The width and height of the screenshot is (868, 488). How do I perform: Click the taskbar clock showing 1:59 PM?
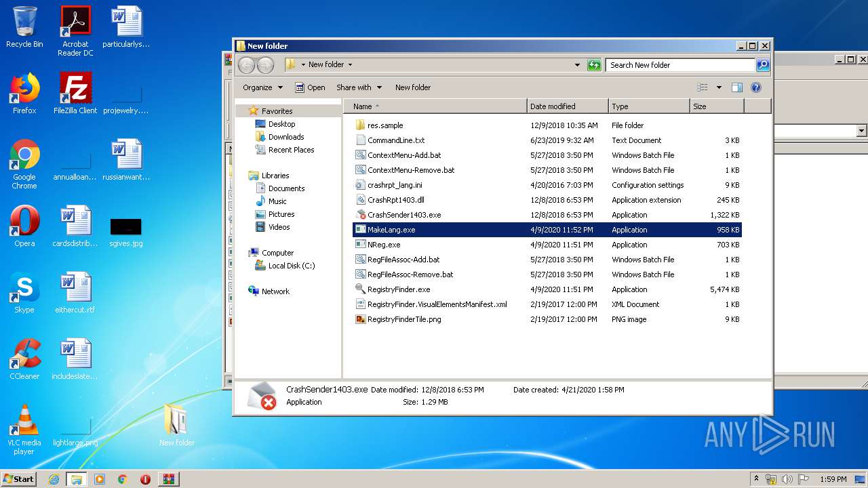click(x=833, y=479)
